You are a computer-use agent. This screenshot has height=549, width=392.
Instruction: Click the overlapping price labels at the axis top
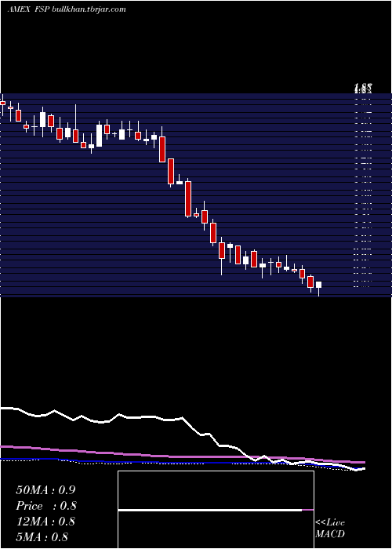pos(363,88)
